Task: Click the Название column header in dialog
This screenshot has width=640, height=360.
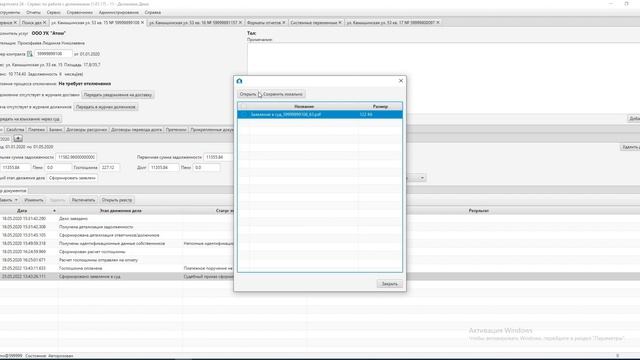Action: pos(304,107)
